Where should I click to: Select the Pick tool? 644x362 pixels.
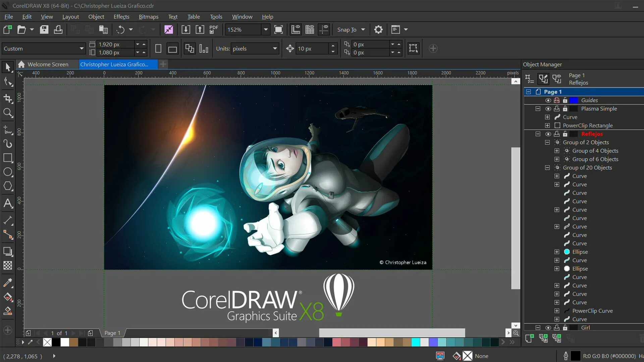point(8,67)
